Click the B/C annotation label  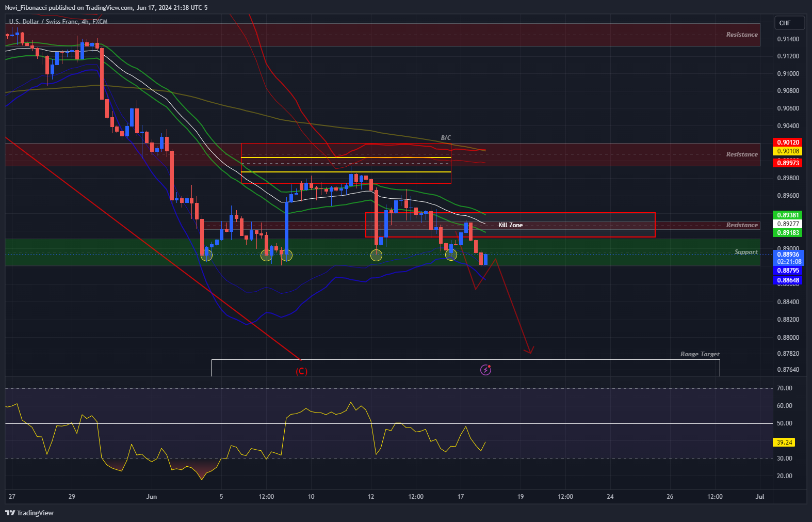(446, 138)
